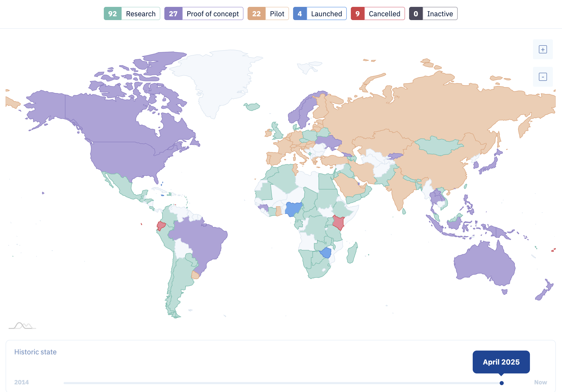Select Ecuador on the map

tap(161, 225)
